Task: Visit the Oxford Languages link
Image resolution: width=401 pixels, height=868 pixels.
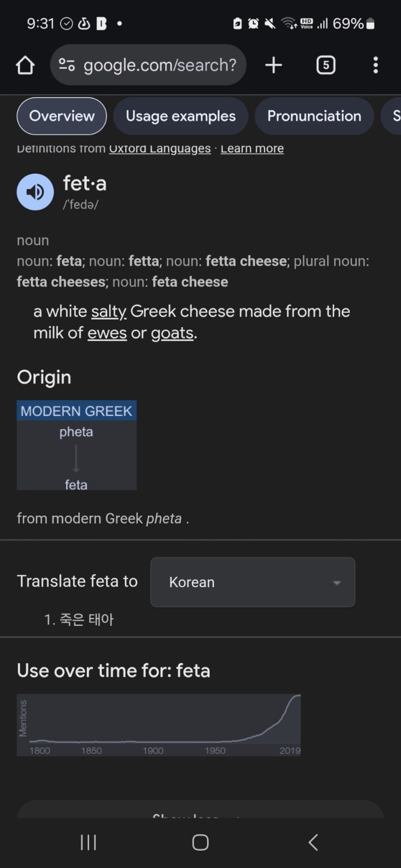Action: click(159, 148)
